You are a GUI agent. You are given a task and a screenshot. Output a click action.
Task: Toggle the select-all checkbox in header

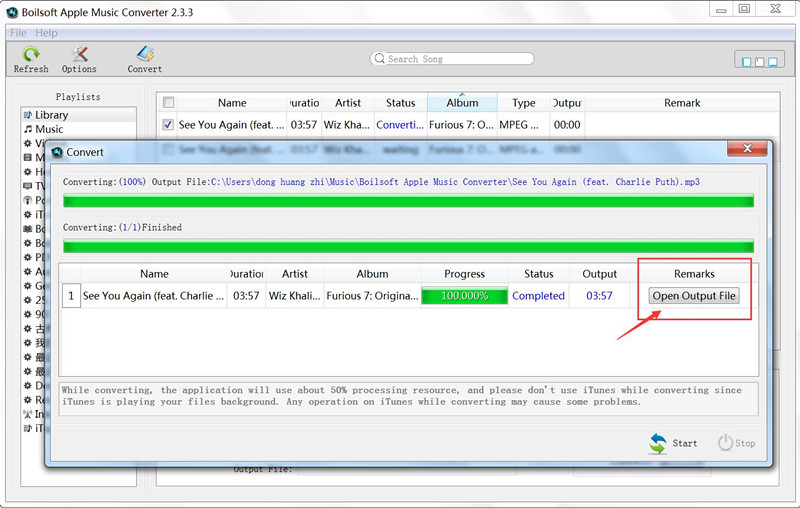[x=168, y=103]
